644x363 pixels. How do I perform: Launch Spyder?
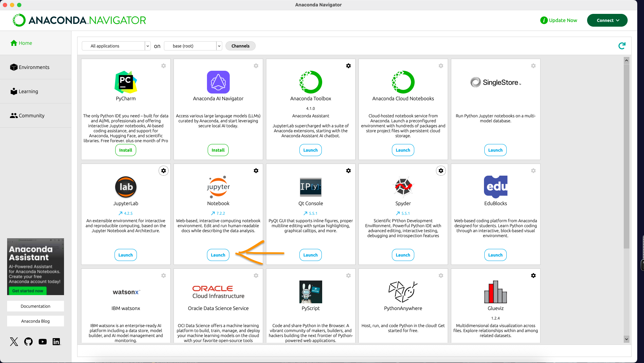point(403,255)
